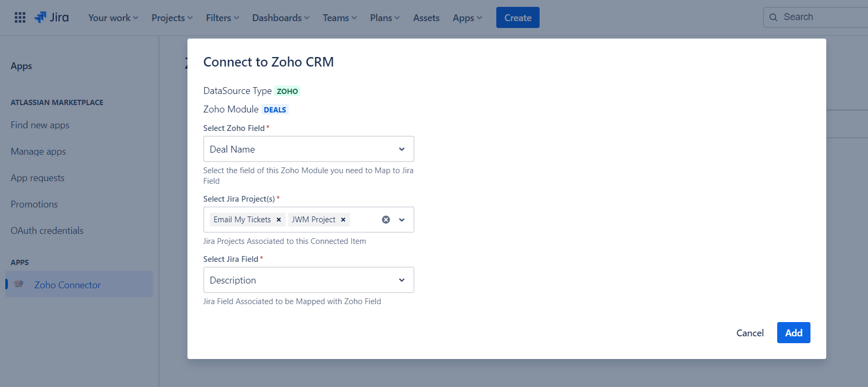
Task: Click the Apps sidebar heading
Action: click(21, 66)
